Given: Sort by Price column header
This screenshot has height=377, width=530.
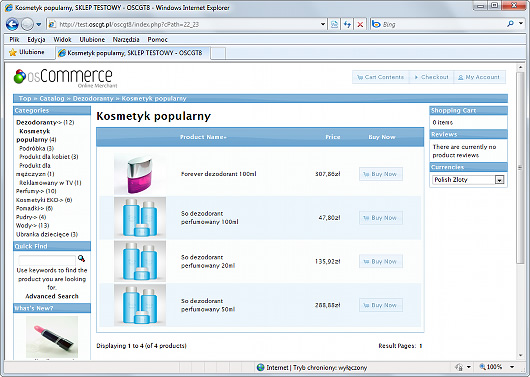Looking at the screenshot, I should (x=333, y=137).
